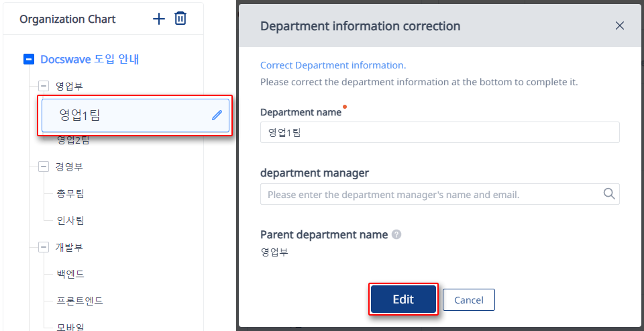Viewport: 644px width, 331px height.
Task: Click the department manager search input
Action: (x=440, y=194)
